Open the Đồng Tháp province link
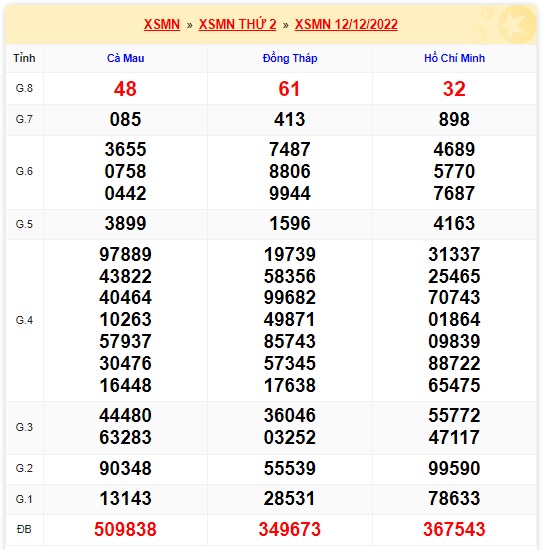Viewport: 548px width, 550px height. pos(290,58)
